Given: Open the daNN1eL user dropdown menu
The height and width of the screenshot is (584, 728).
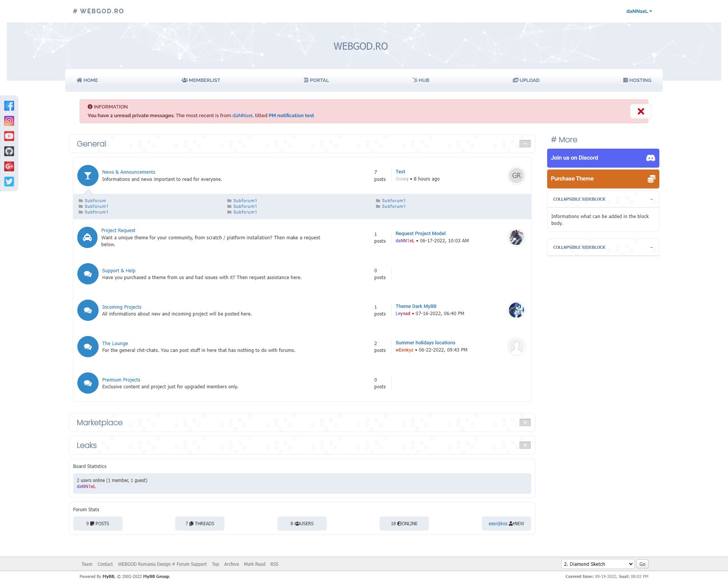Looking at the screenshot, I should [x=639, y=11].
